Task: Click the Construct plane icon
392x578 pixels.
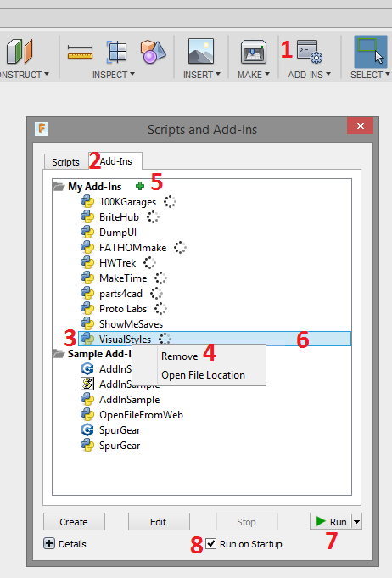Action: click(20, 52)
